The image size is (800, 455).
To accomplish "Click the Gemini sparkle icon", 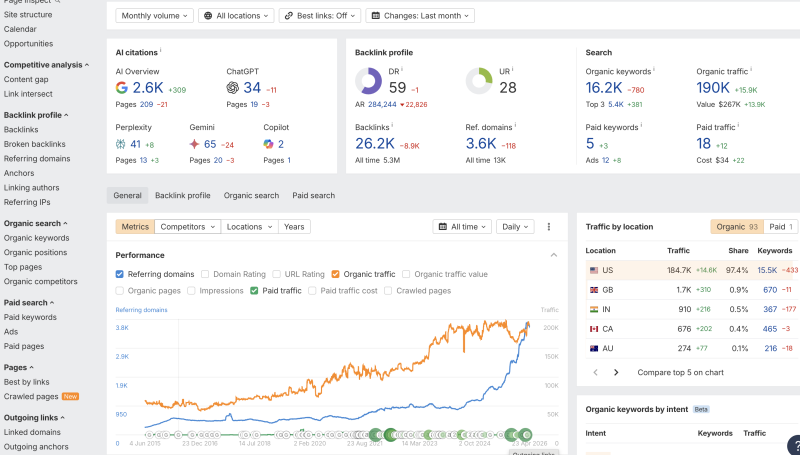I will point(194,144).
